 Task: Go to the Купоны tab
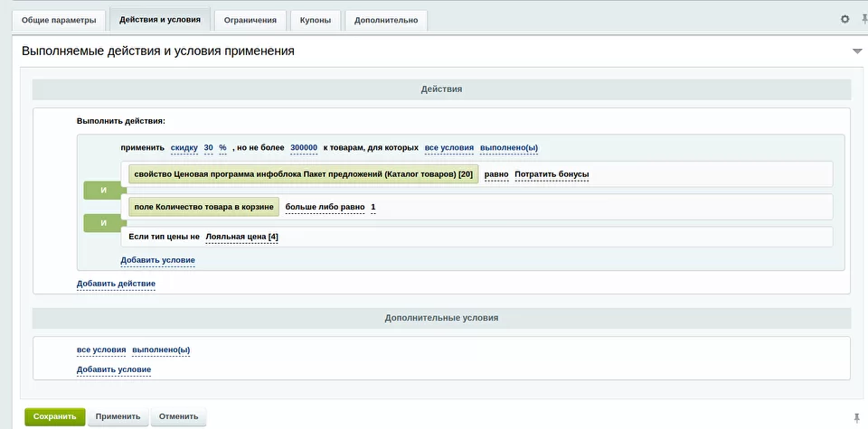316,21
